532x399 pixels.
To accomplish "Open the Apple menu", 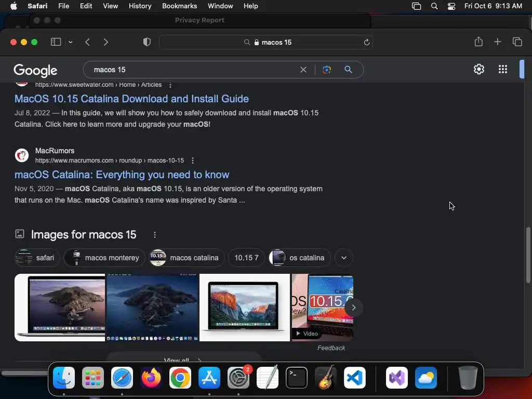I will coord(14,6).
